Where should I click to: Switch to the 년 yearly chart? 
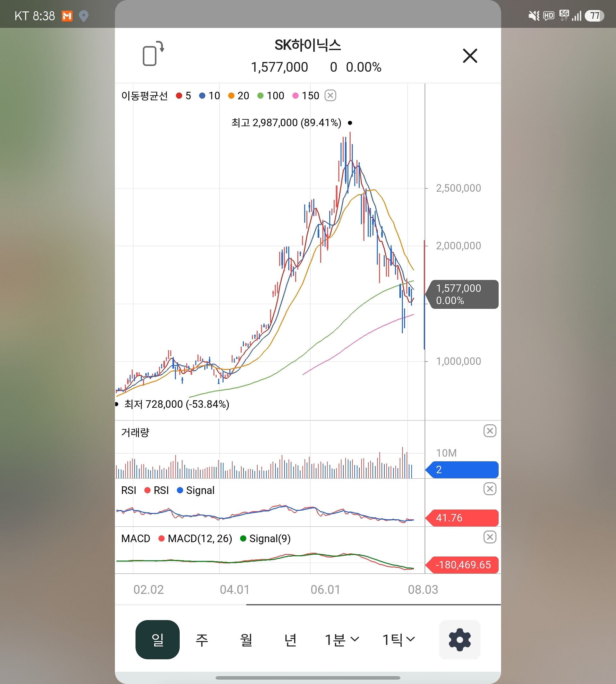click(290, 640)
